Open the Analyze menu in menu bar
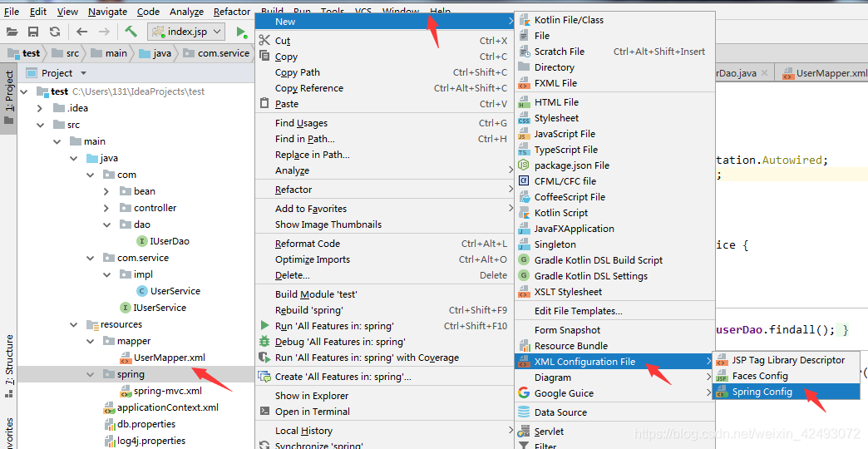868x449 pixels. [186, 11]
